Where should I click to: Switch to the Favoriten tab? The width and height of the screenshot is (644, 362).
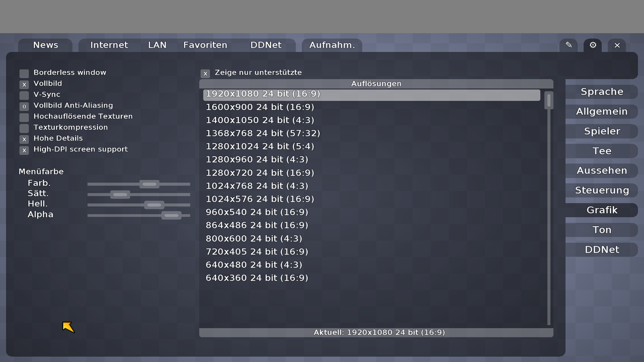[x=205, y=45]
